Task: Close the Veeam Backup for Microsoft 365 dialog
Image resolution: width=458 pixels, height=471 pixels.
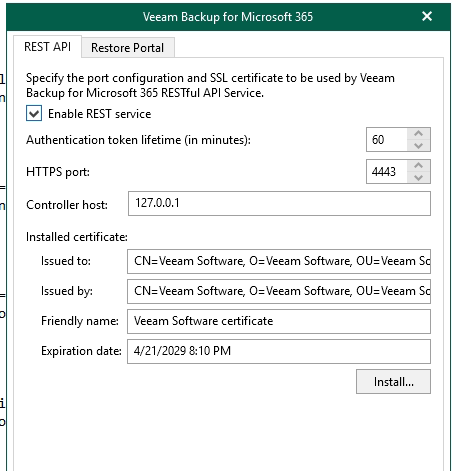Action: 427,16
